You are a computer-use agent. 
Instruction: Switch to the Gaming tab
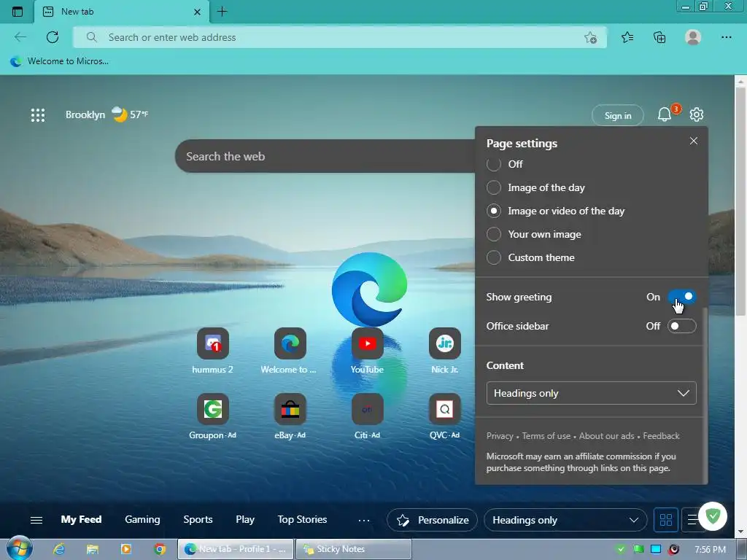click(x=142, y=519)
